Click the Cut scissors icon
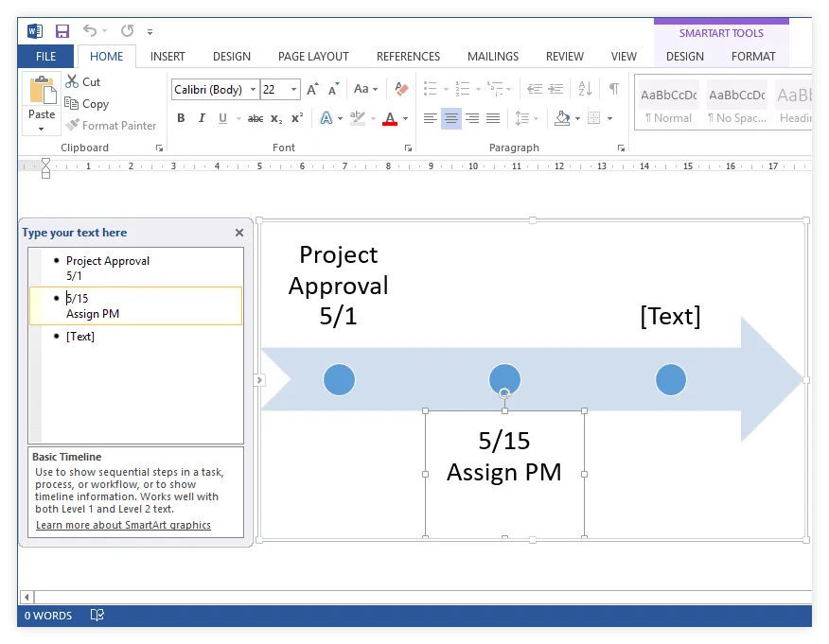The image size is (829, 644). tap(72, 82)
